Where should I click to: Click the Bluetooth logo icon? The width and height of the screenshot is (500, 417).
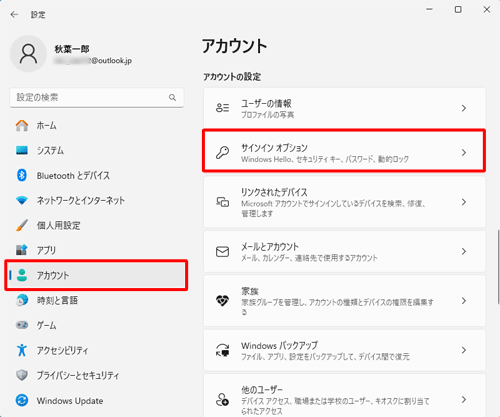point(22,175)
